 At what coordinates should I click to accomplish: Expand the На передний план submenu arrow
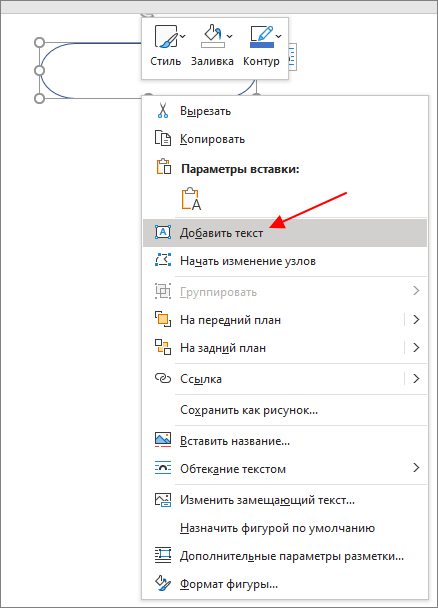(416, 320)
